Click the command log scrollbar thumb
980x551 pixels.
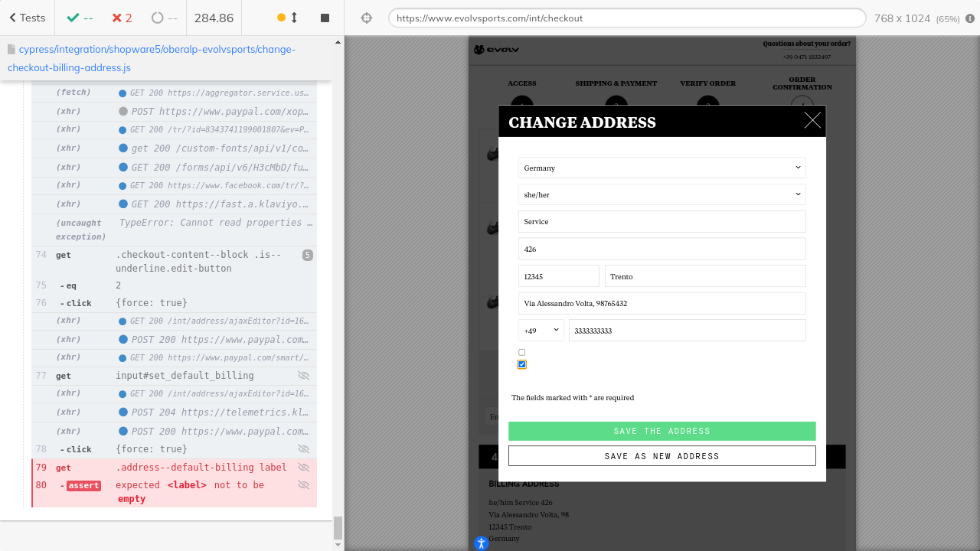click(338, 527)
